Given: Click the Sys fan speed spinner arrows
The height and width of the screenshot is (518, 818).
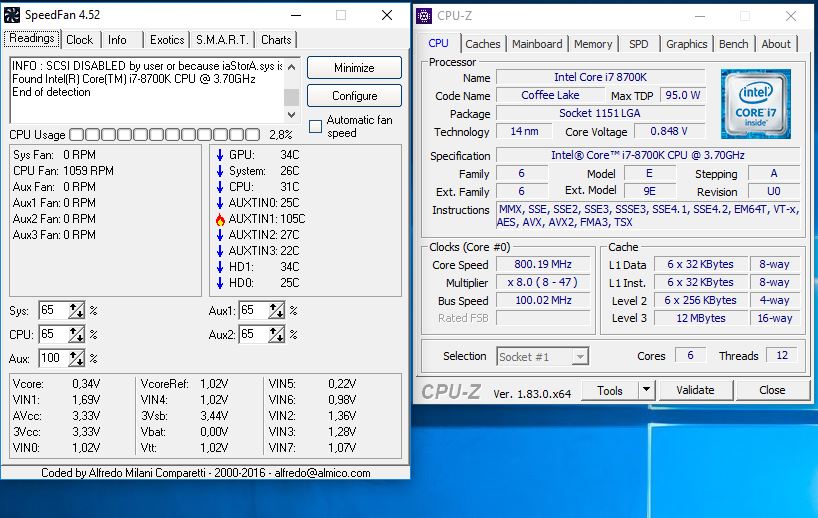Looking at the screenshot, I should (76, 310).
